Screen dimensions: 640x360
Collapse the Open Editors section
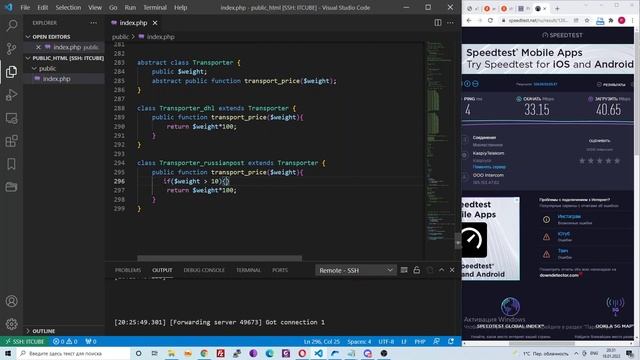point(28,37)
